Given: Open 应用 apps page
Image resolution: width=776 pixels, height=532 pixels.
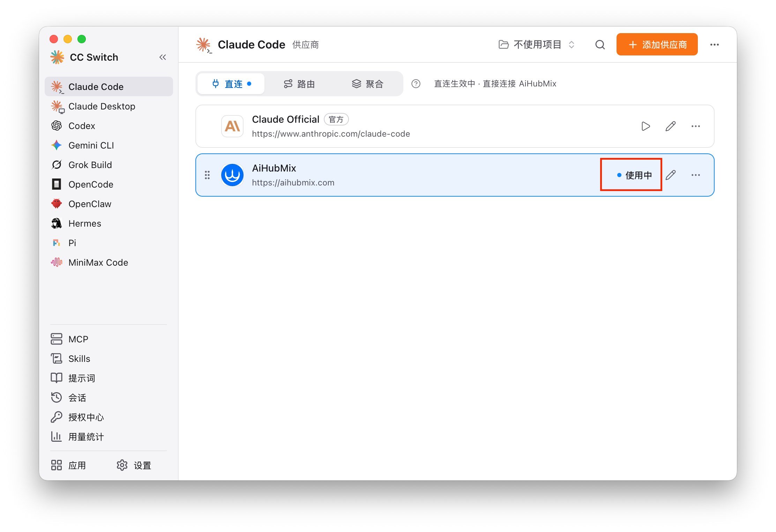Looking at the screenshot, I should pyautogui.click(x=69, y=465).
